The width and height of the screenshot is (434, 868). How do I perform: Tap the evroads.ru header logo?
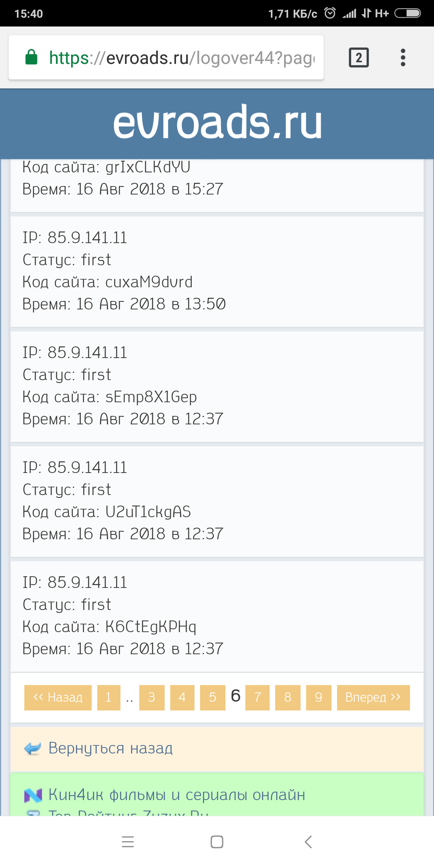coord(217,123)
